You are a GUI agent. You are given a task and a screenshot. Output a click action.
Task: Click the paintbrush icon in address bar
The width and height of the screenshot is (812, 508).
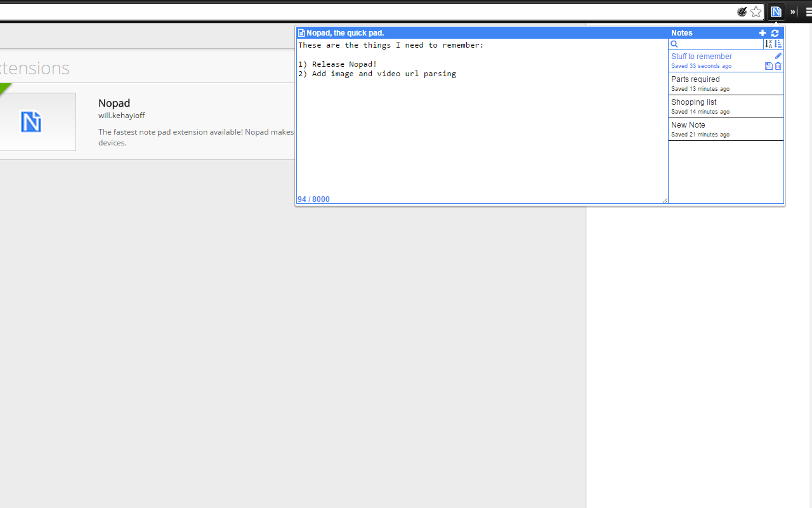(742, 11)
